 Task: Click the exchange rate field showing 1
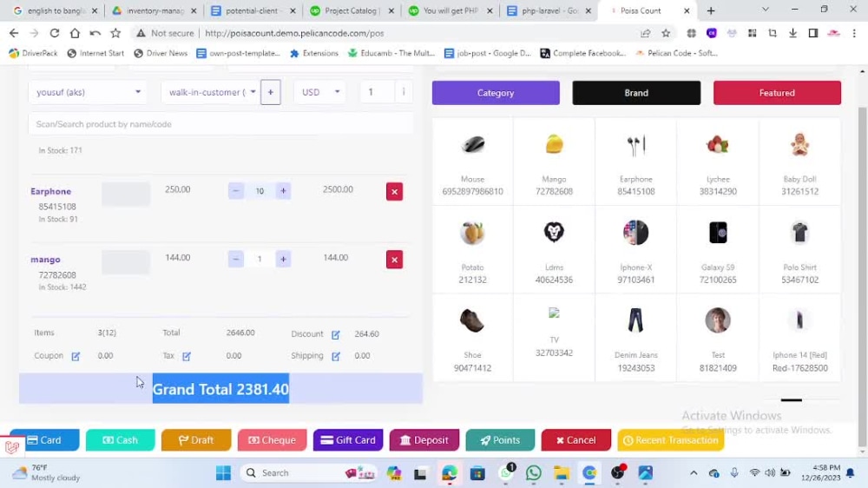[378, 92]
